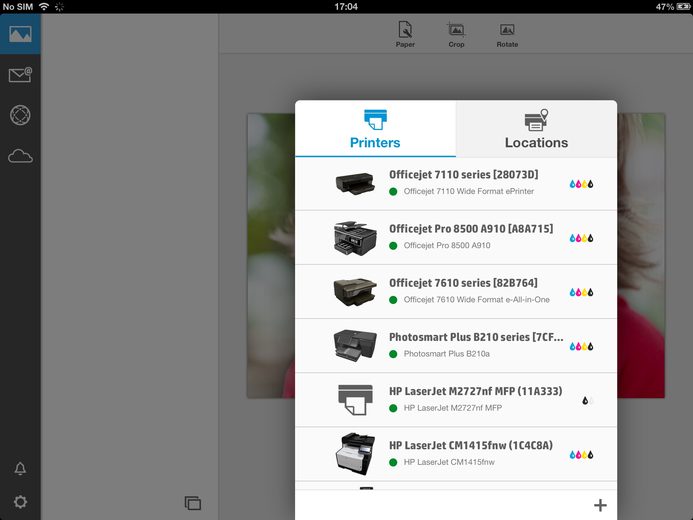Image resolution: width=693 pixels, height=520 pixels.
Task: Select Officejet 7110 series [28073D] printer
Action: [x=456, y=183]
